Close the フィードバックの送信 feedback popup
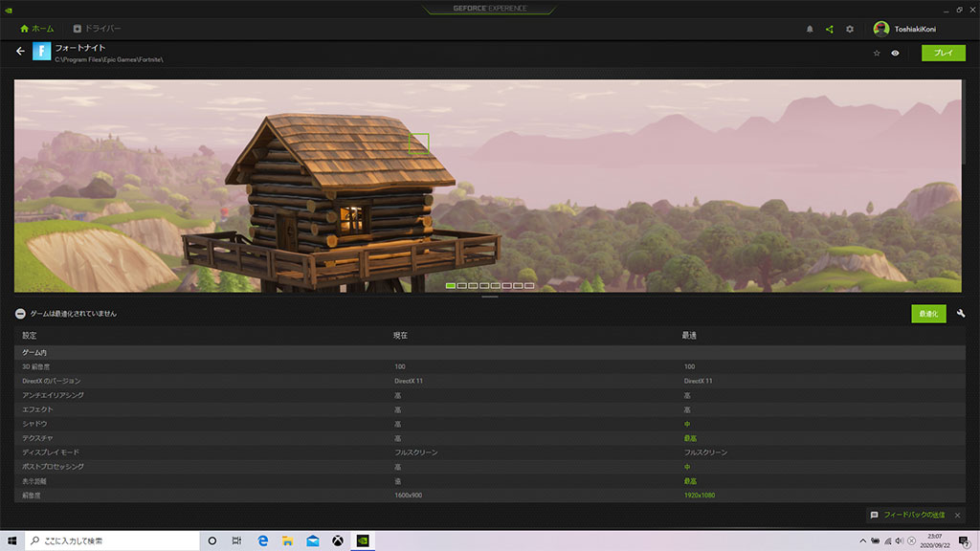Screen dimensions: 980x551 point(958,515)
